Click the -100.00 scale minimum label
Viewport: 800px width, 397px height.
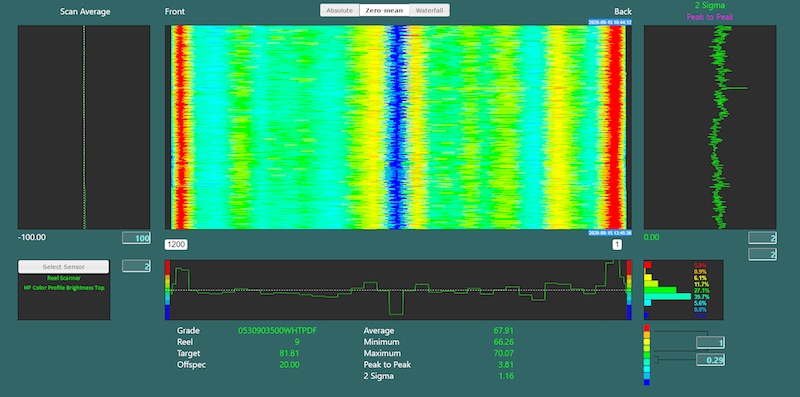[32, 237]
